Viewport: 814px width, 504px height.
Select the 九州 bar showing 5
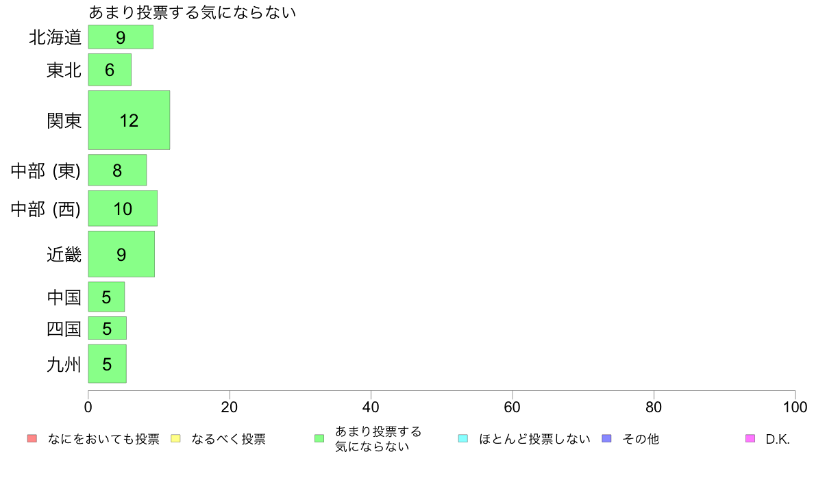[x=108, y=364]
